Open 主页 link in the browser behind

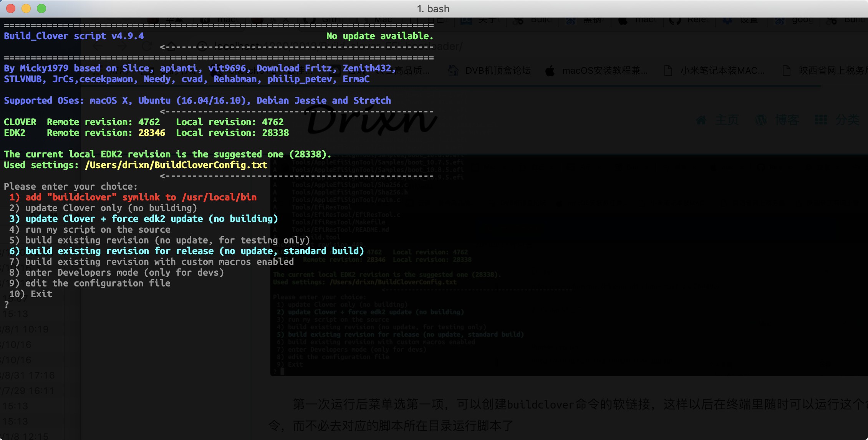726,120
